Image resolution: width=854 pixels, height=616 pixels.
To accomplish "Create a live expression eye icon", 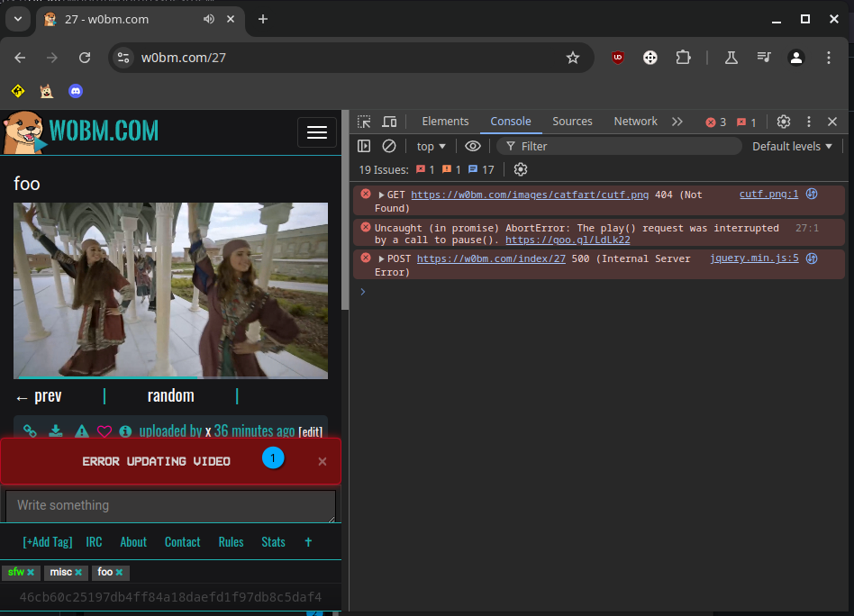I will [x=473, y=146].
